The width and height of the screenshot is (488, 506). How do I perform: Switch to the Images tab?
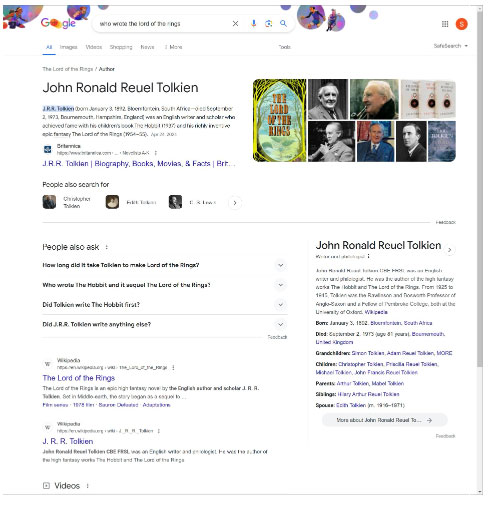click(68, 47)
